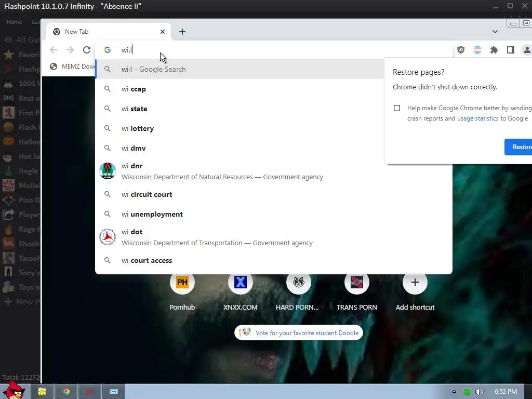Switch to Chrome in the taskbar
The width and height of the screenshot is (532, 399).
pyautogui.click(x=66, y=392)
